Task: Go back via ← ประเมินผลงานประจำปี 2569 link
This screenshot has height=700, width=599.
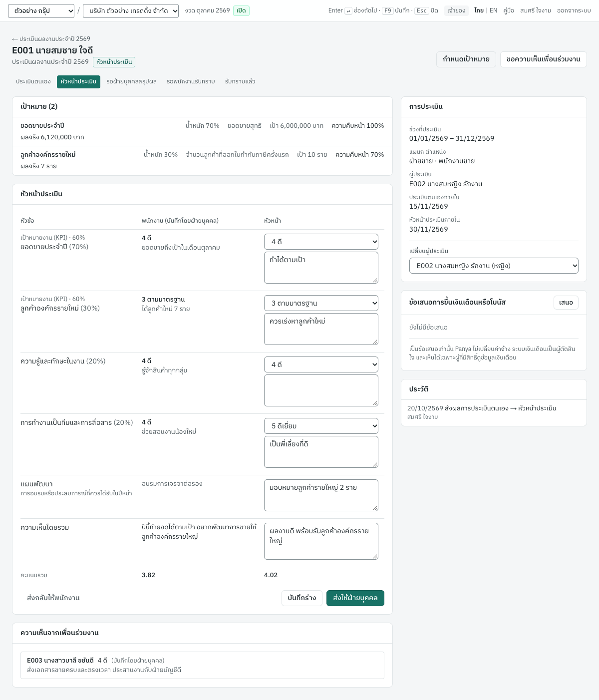Action: 51,39
